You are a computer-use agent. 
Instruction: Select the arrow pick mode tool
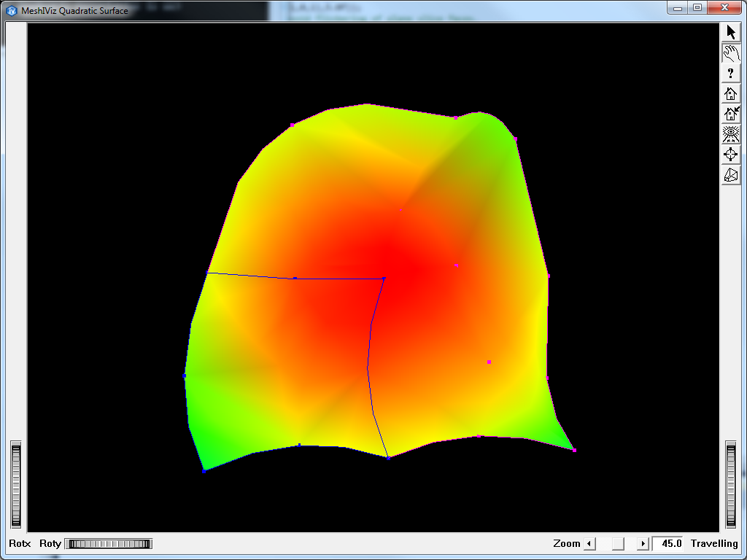pyautogui.click(x=730, y=32)
